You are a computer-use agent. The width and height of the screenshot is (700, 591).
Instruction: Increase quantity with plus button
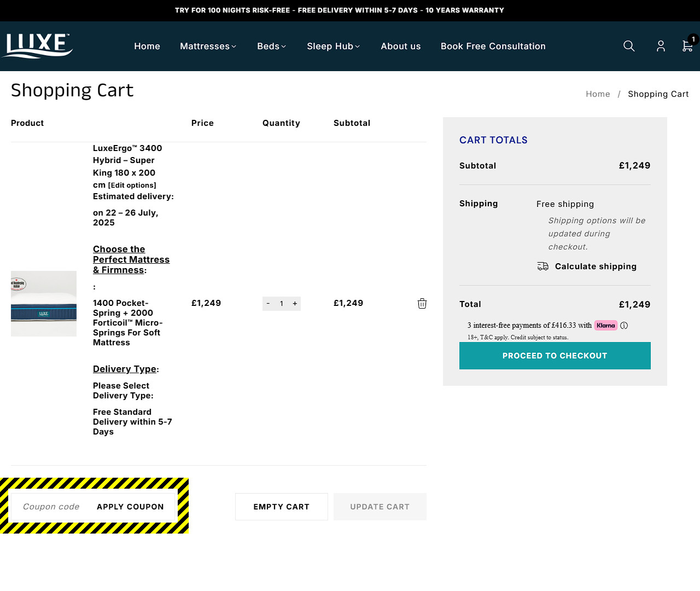tap(295, 304)
